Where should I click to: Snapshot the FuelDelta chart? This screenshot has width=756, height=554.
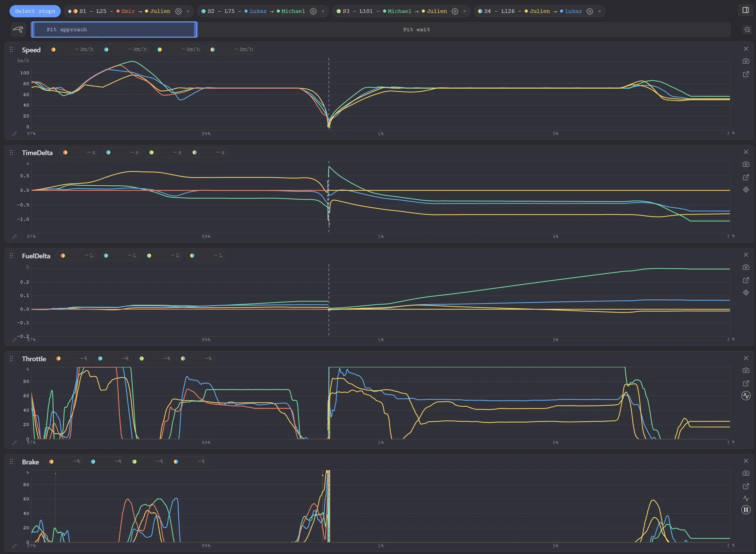coord(746,267)
